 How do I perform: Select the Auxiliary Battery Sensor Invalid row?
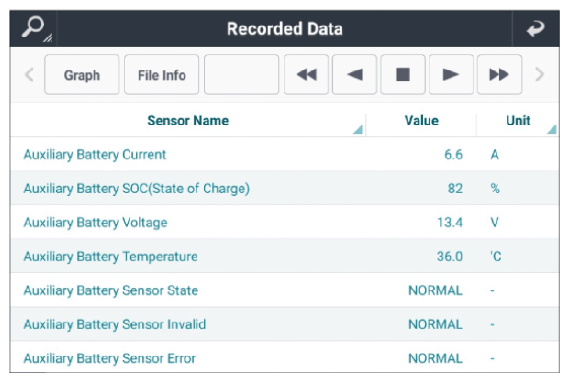pos(285,324)
